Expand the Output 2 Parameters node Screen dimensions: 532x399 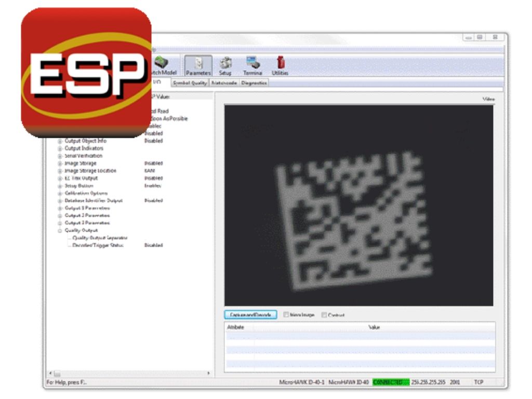click(60, 216)
